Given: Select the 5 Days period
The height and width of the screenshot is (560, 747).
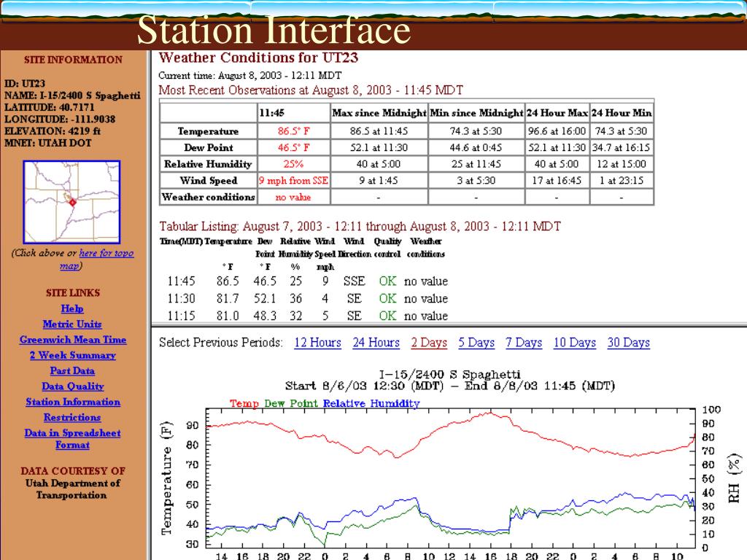Looking at the screenshot, I should point(476,343).
